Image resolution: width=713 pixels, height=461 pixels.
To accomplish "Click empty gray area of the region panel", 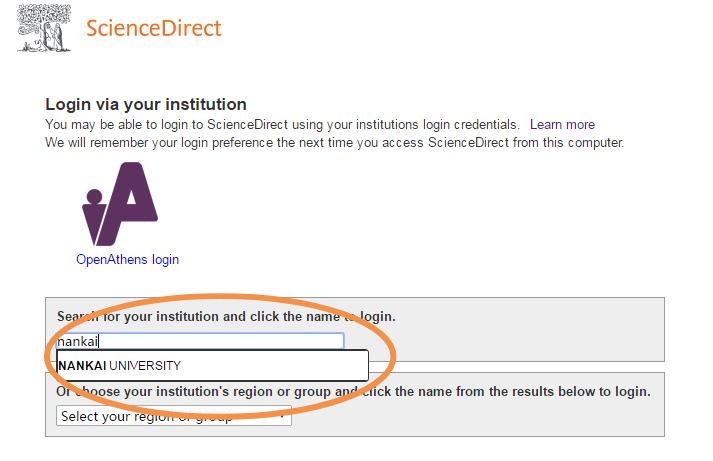I will pos(477,417).
